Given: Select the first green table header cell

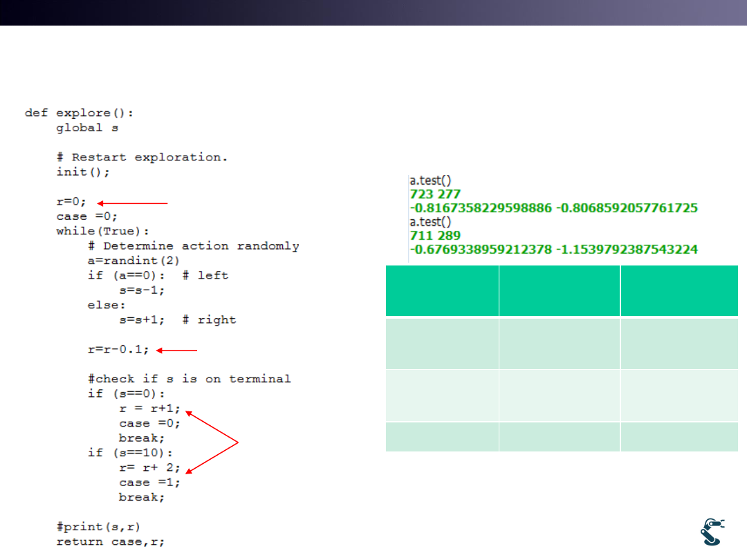Looking at the screenshot, I should click(441, 291).
